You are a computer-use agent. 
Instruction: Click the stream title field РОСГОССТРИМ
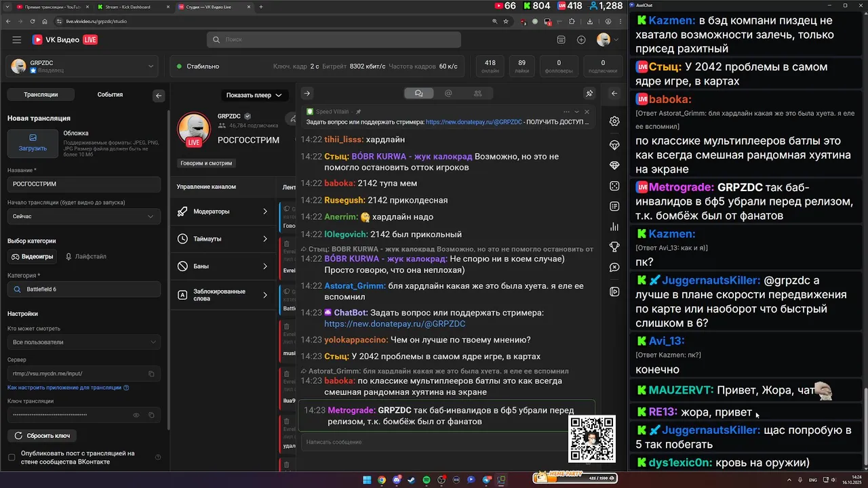coord(84,184)
